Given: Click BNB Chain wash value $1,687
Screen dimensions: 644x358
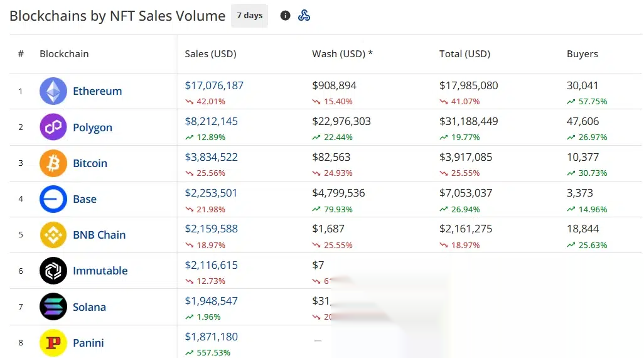Looking at the screenshot, I should pos(328,229).
